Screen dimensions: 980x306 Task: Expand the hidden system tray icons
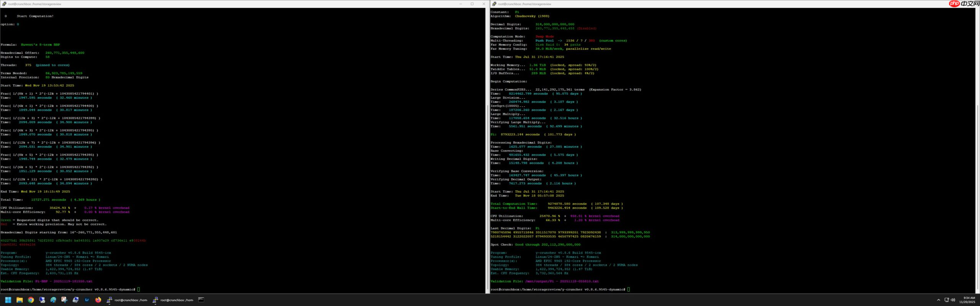(938, 300)
